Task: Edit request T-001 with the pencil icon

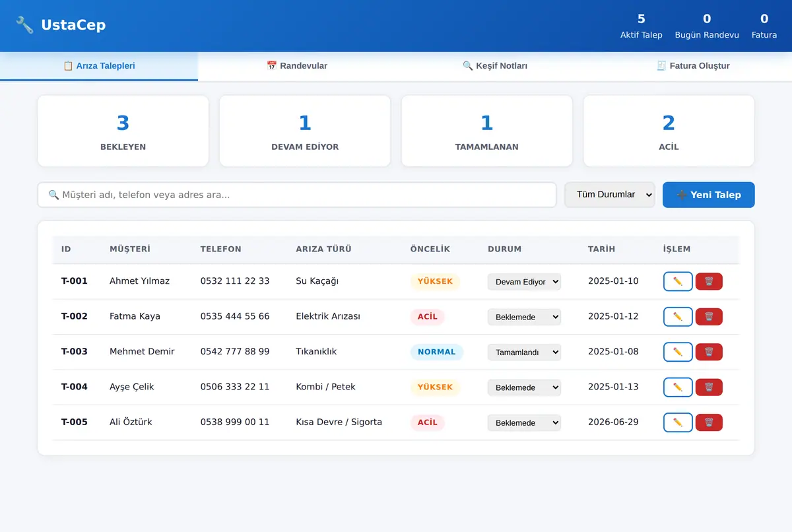Action: [678, 281]
